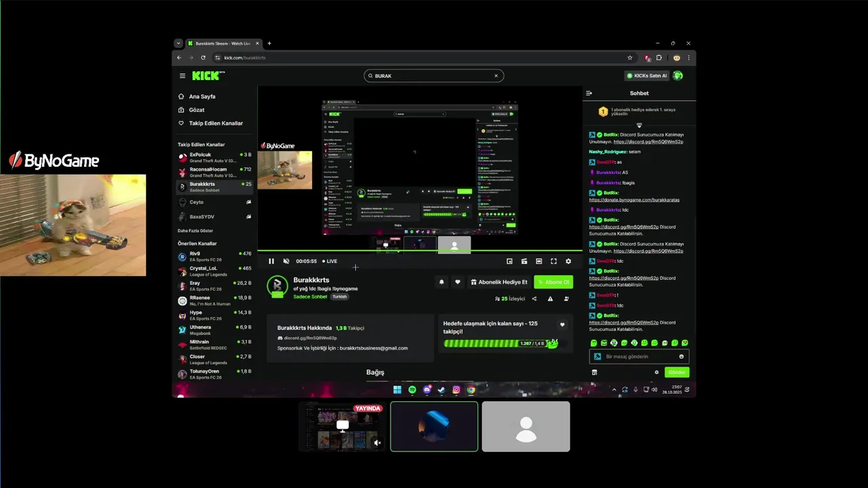Report the stream with the warning icon
The height and width of the screenshot is (488, 868).
coord(551,298)
